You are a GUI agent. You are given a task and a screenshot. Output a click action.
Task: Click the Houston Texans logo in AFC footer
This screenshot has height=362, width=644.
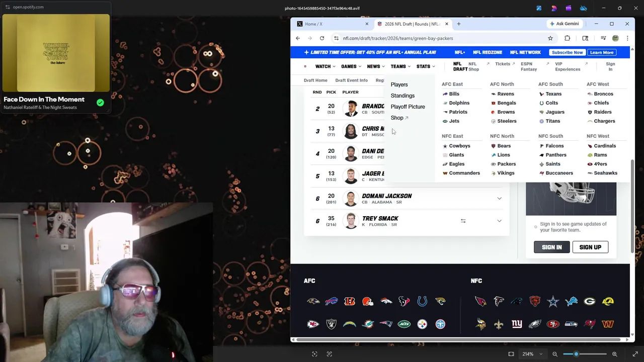click(x=404, y=301)
